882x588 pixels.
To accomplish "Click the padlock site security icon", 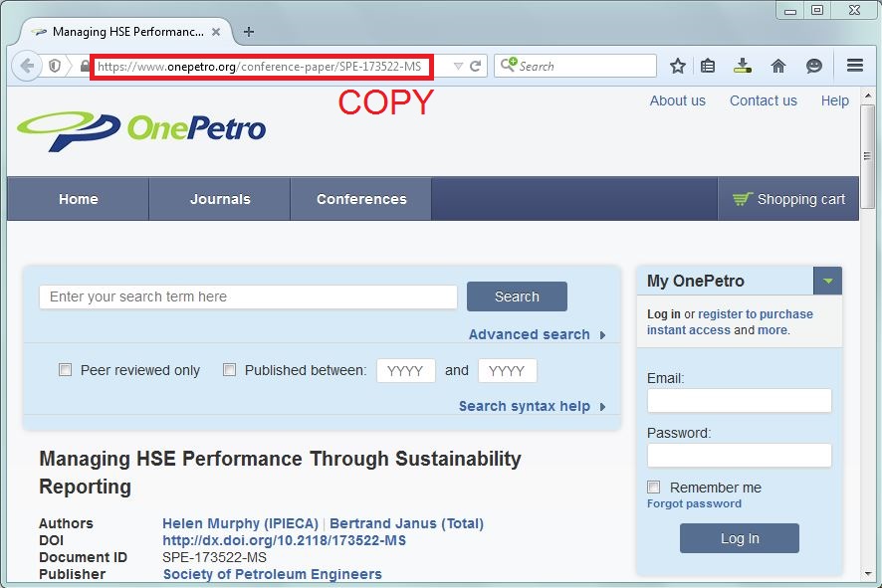I will point(85,66).
